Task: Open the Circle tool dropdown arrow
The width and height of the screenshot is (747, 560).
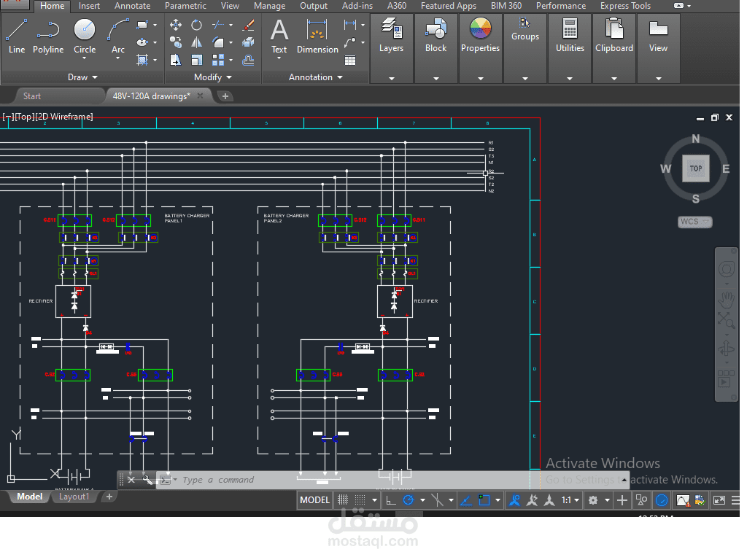Action: (x=85, y=58)
